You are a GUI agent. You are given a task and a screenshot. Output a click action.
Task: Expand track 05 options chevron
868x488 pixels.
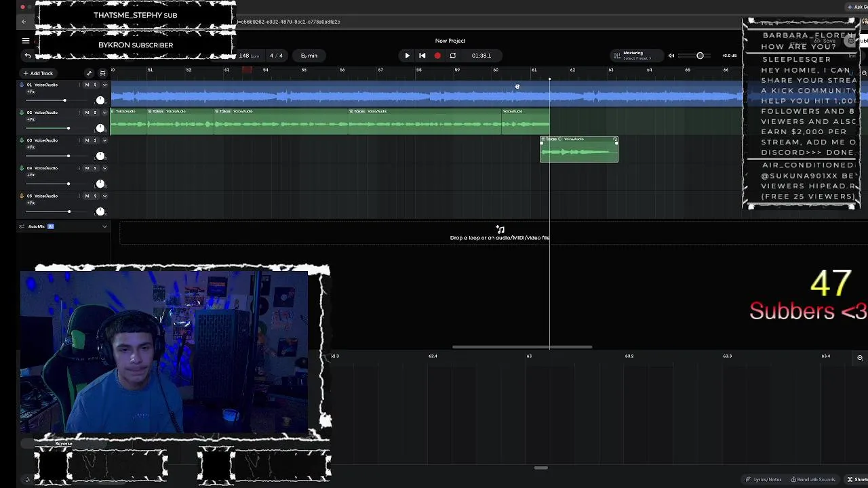coord(104,196)
